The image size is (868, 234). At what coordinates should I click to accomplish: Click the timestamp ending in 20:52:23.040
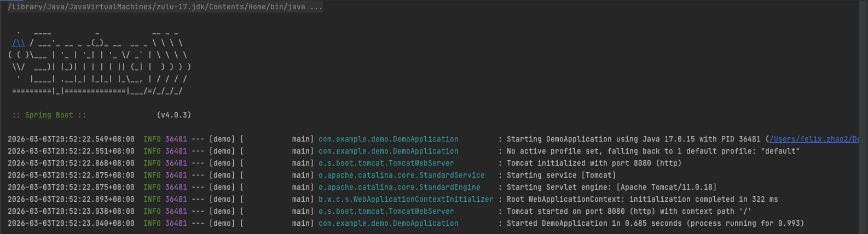[71, 224]
